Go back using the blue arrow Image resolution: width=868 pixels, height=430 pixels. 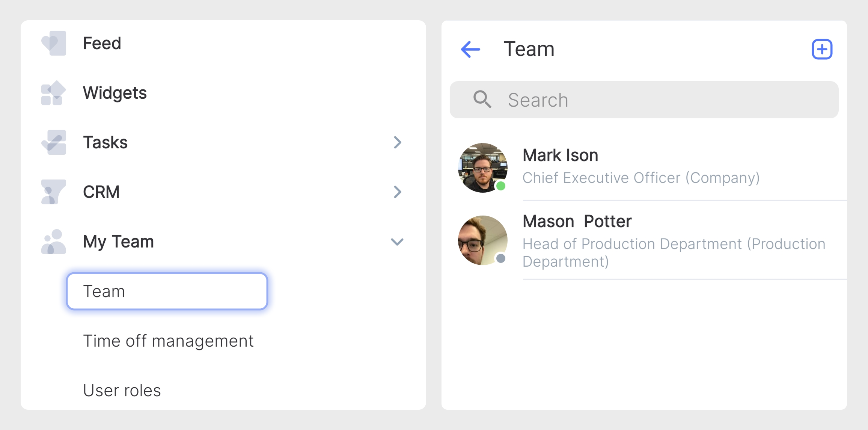point(470,49)
